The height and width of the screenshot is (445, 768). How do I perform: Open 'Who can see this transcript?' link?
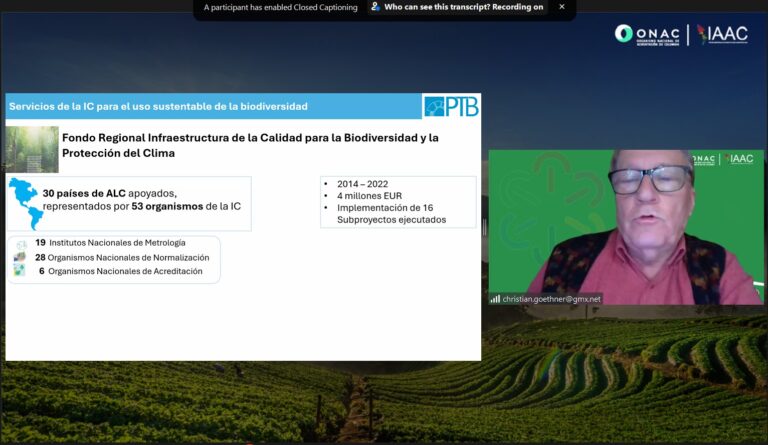[434, 7]
